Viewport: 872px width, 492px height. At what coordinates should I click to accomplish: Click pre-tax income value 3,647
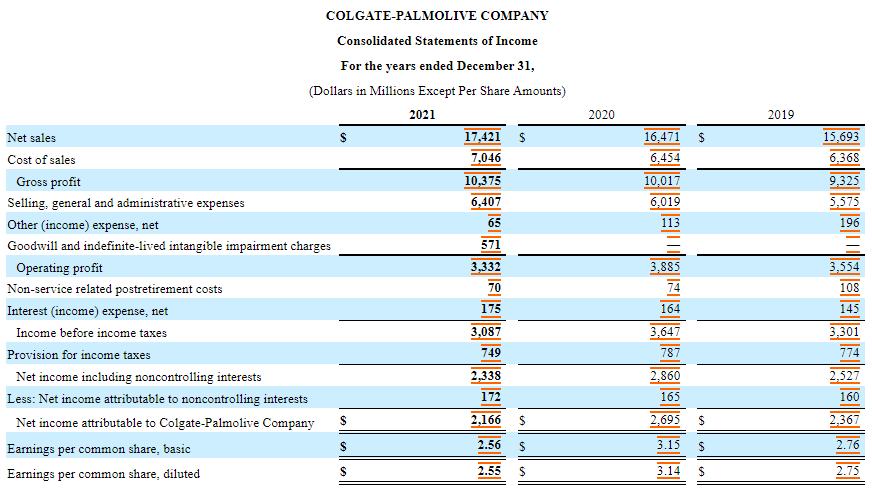point(665,332)
